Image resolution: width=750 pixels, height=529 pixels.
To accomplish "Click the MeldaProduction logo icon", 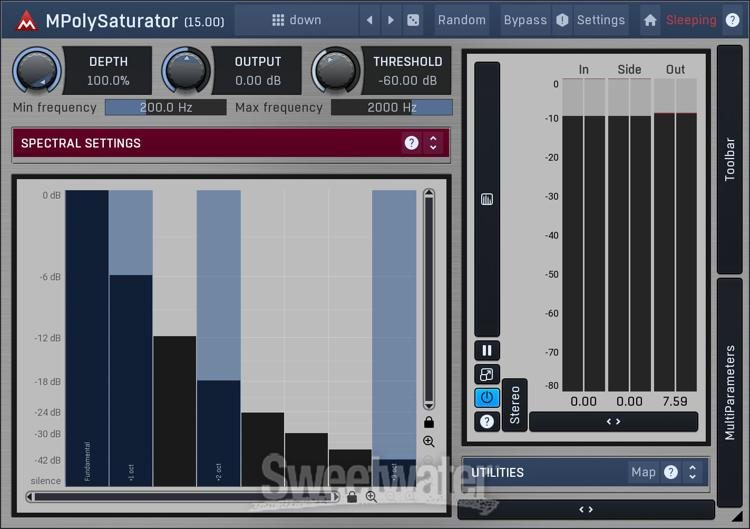I will (x=26, y=21).
